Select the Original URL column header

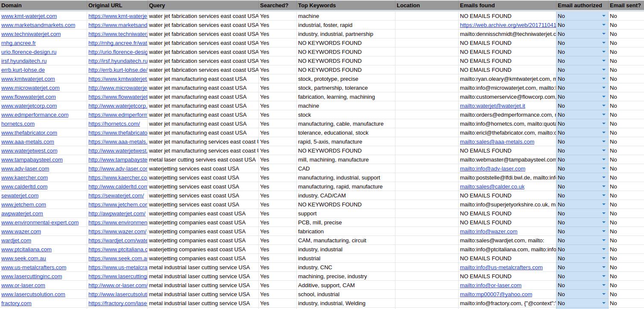tap(117, 6)
